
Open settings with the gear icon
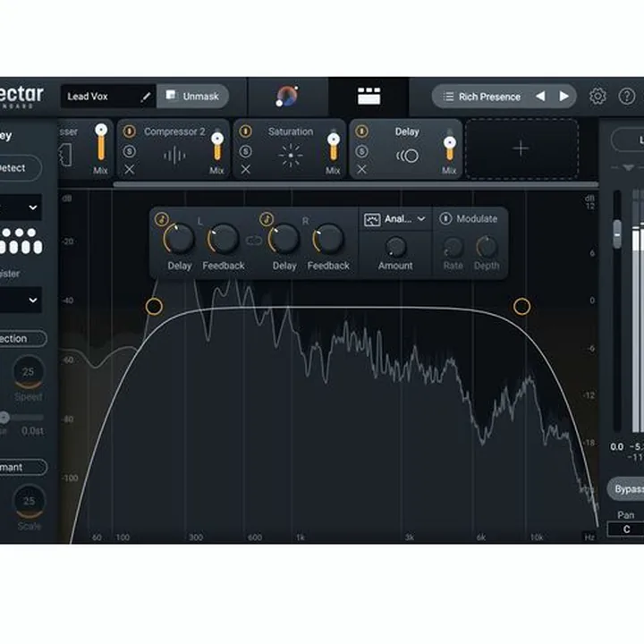(x=597, y=97)
